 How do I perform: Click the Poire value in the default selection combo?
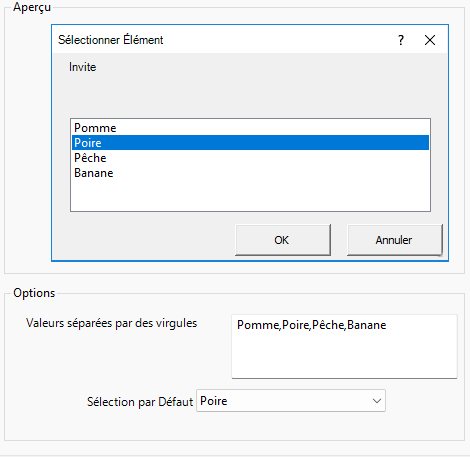click(x=213, y=401)
